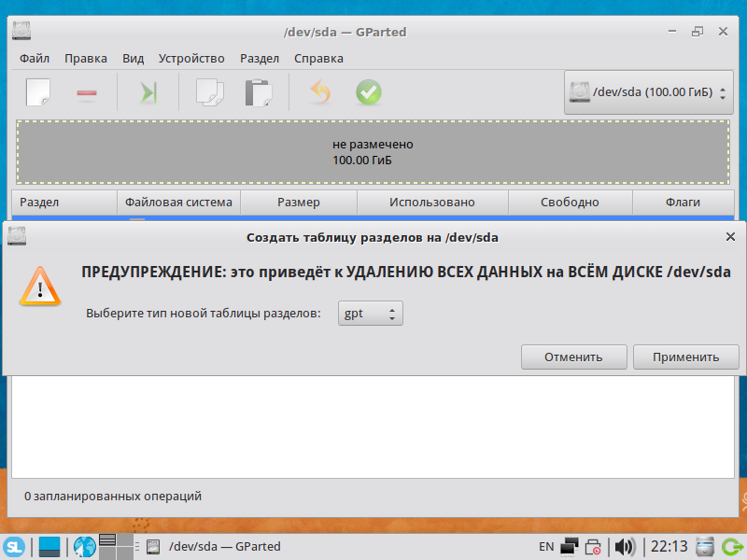747x560 pixels.
Task: Click the network monitors tray icon
Action: click(x=569, y=547)
